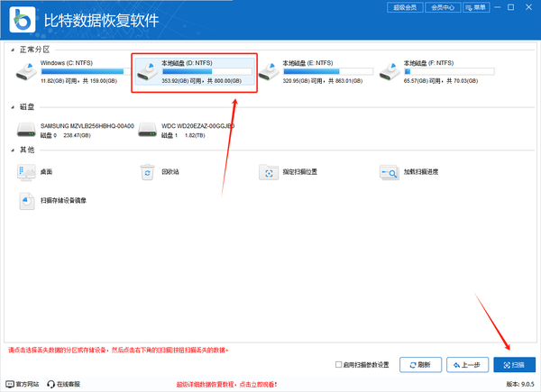The image size is (541, 392).
Task: Maximize the application window
Action: pos(511,7)
